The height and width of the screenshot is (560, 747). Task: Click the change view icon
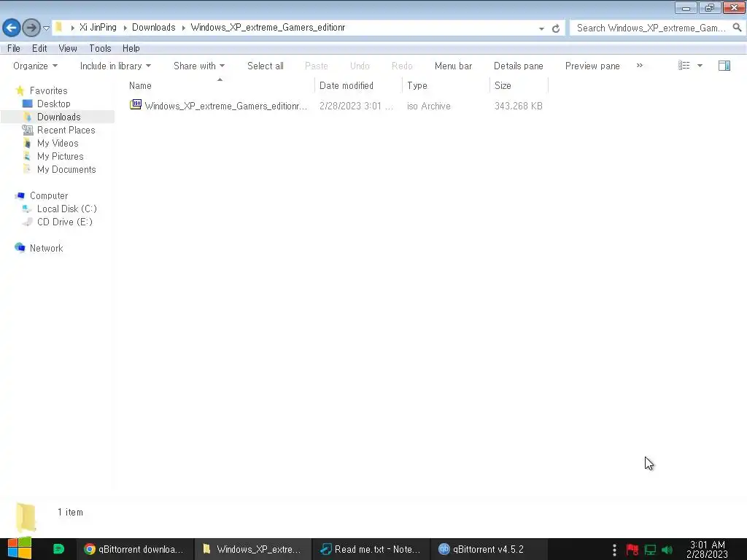point(684,66)
